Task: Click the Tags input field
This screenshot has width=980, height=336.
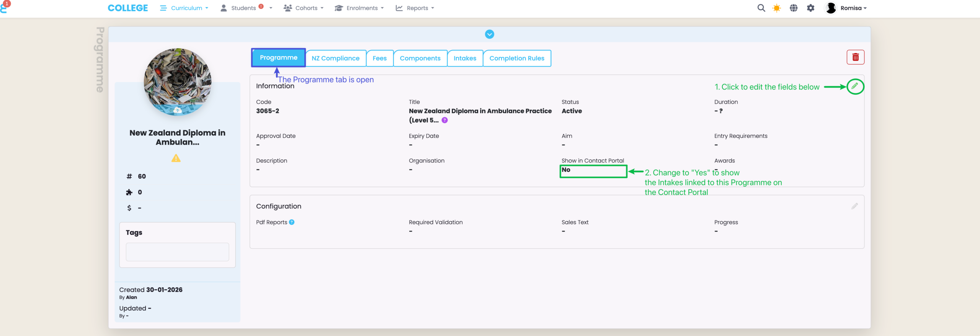Action: coord(177,252)
